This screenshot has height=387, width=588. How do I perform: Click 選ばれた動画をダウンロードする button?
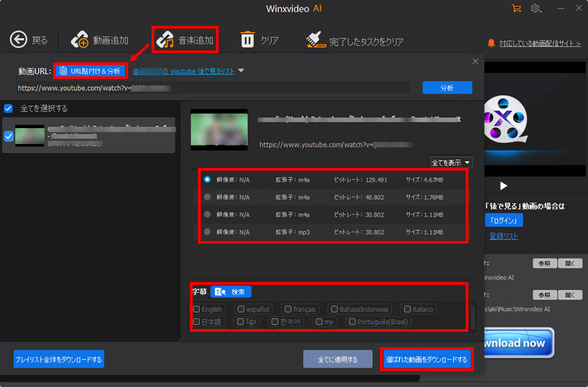tap(427, 359)
